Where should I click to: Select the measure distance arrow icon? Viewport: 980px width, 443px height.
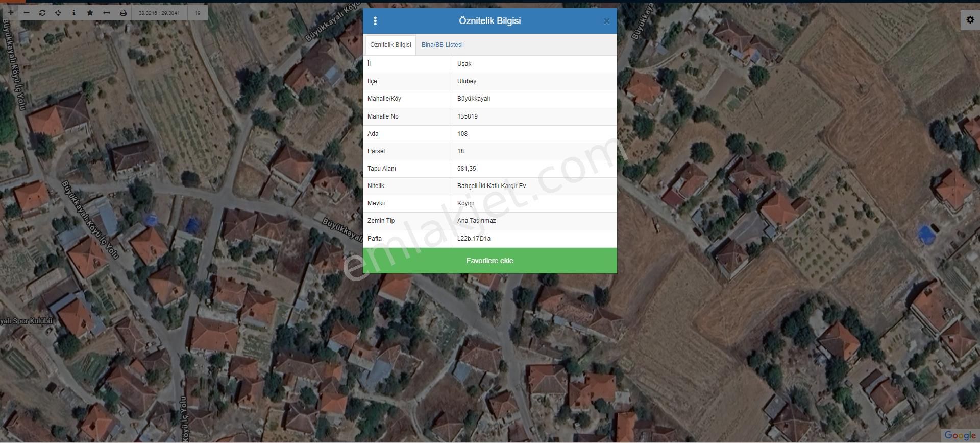pos(107,13)
